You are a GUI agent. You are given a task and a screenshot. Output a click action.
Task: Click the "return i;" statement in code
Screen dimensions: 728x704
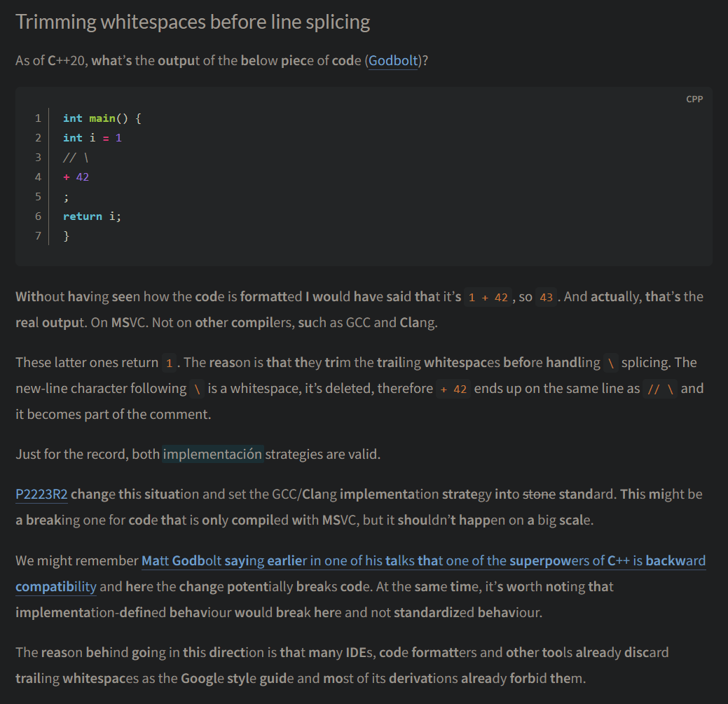[x=92, y=216]
